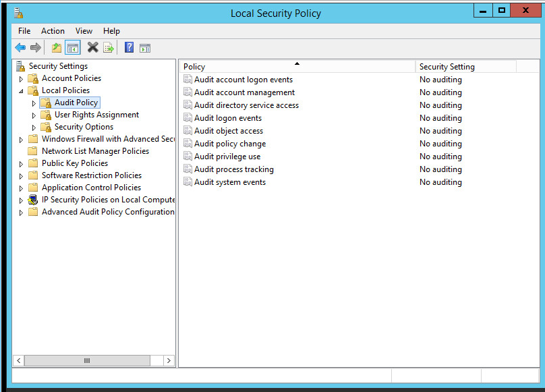Image resolution: width=545 pixels, height=392 pixels.
Task: Expand the Account Policies tree node
Action: click(x=21, y=79)
